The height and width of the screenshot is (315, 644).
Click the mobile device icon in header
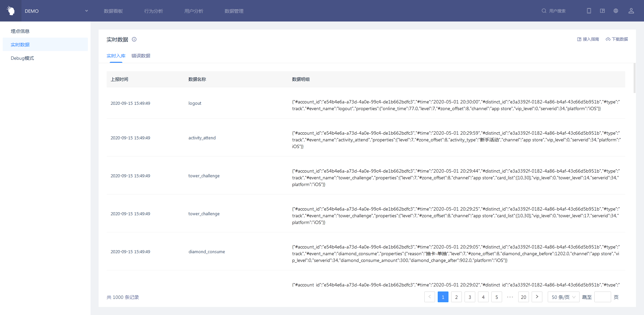589,11
